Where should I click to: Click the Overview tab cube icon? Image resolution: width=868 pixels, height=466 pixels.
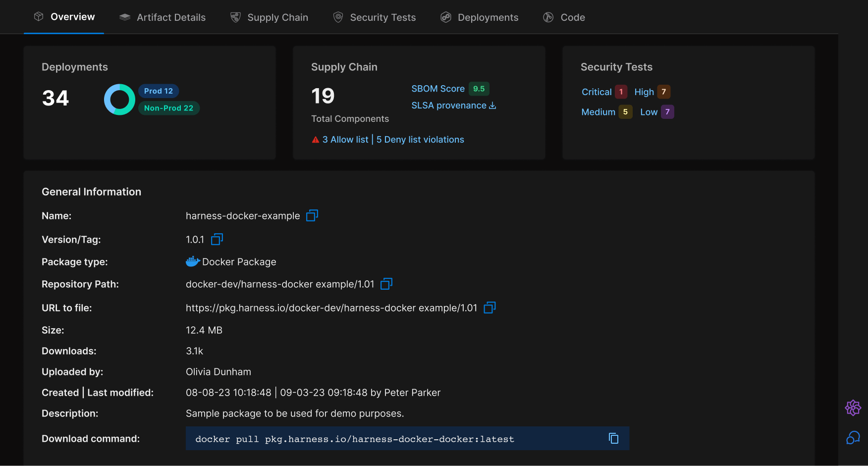[x=39, y=16]
